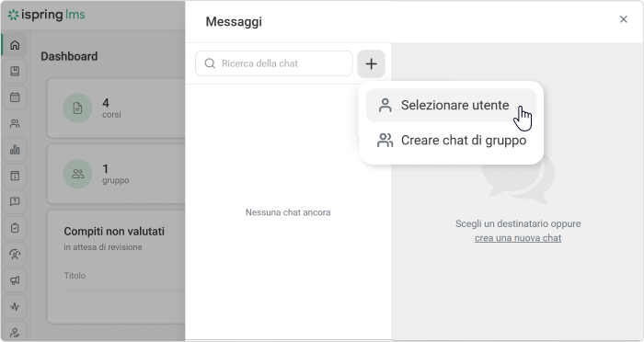Click the Nessuna chat ancora text

click(x=288, y=212)
